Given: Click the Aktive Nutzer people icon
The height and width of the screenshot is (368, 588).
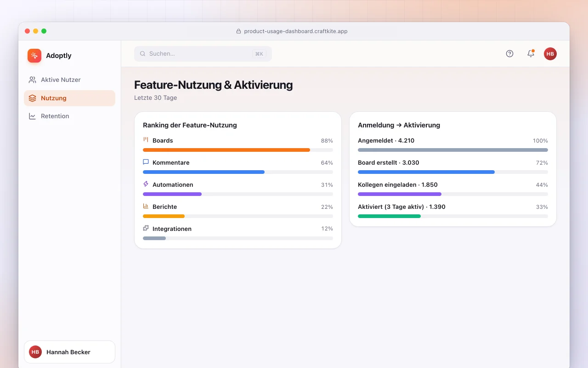Looking at the screenshot, I should [x=32, y=80].
